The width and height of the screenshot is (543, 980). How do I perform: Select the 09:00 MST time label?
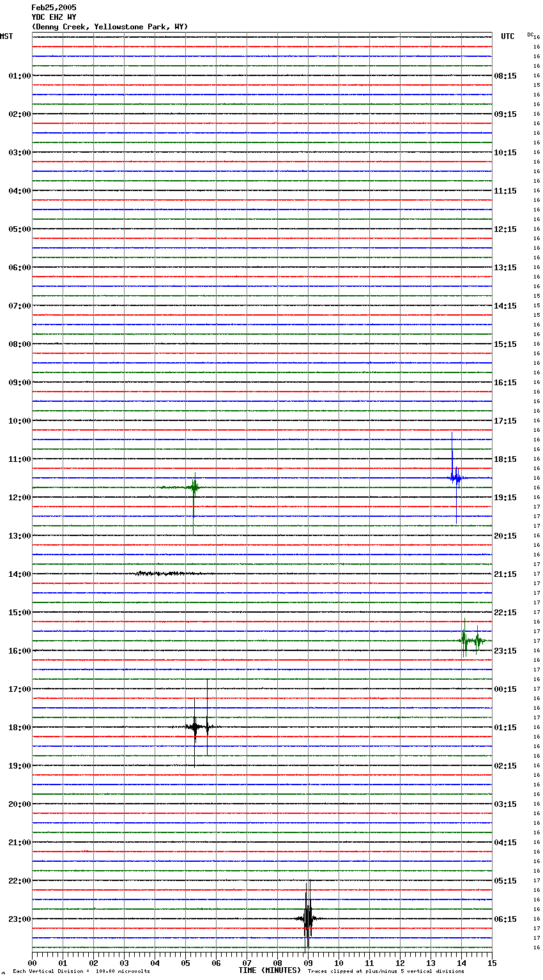(19, 383)
